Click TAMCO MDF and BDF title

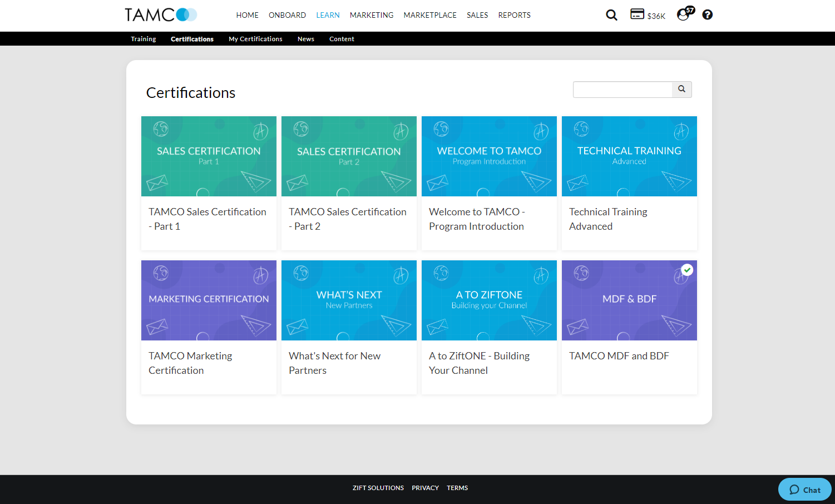click(x=619, y=356)
